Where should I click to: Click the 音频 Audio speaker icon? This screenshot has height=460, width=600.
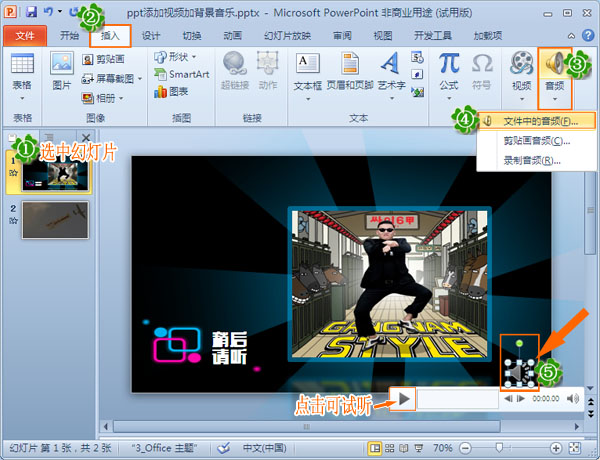tap(554, 63)
